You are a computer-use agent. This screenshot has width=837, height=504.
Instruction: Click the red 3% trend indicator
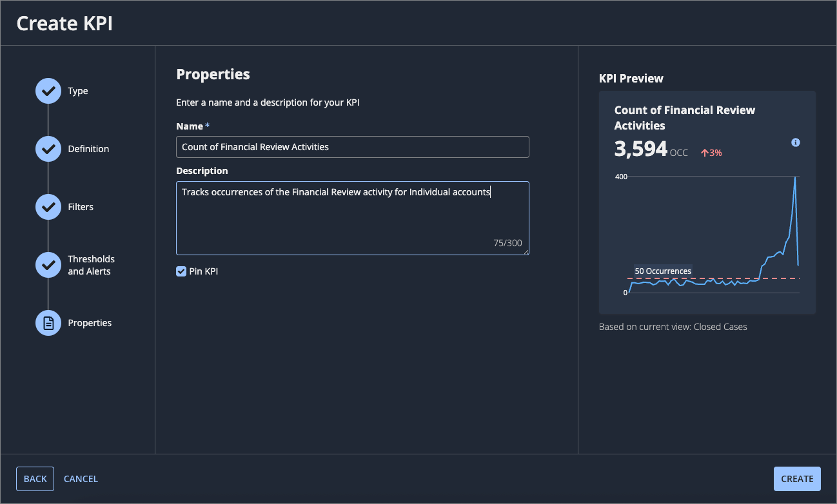click(711, 153)
